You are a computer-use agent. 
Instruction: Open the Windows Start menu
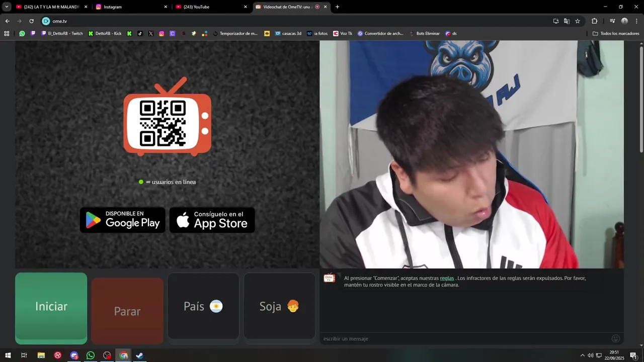8,355
